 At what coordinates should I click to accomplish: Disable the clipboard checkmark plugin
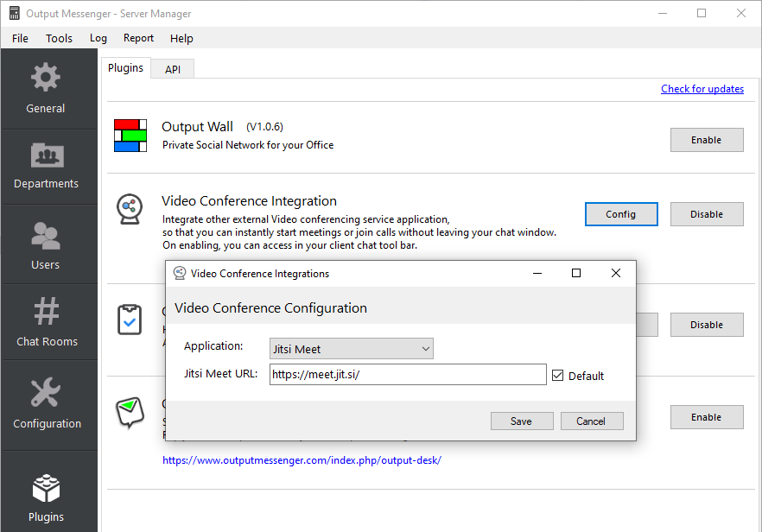point(707,325)
